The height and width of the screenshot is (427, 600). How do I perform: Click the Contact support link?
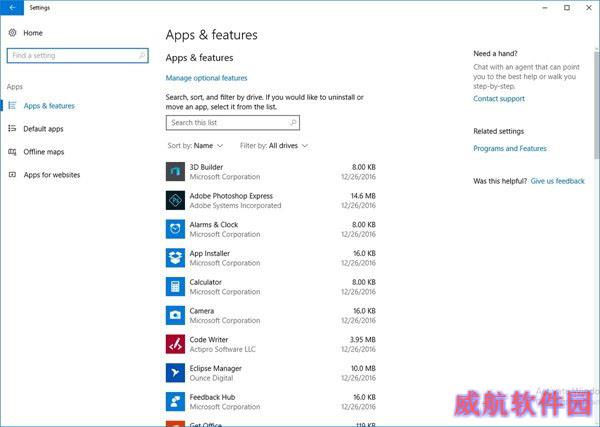point(499,98)
